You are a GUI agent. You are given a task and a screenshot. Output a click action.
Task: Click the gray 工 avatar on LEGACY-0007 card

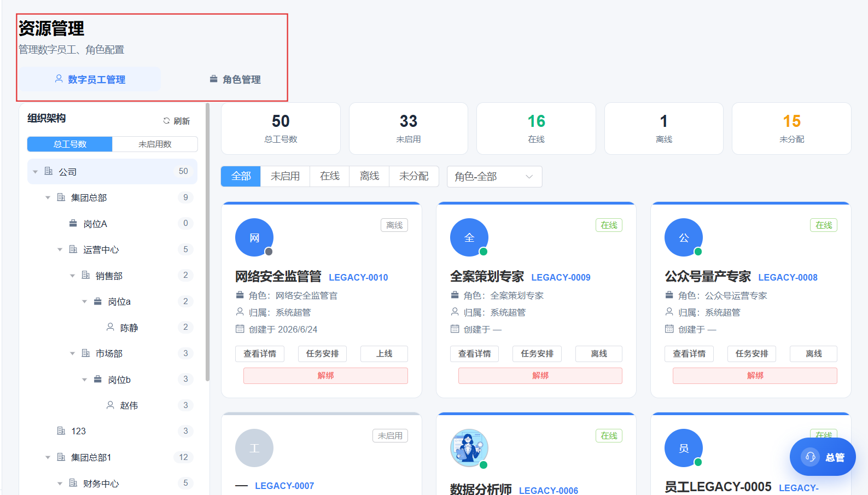254,448
